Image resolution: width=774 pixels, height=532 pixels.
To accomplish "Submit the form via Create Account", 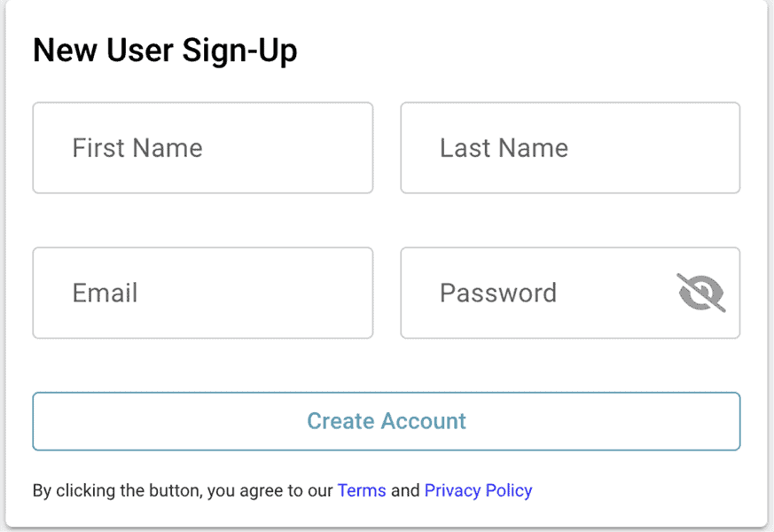I will coord(387,421).
